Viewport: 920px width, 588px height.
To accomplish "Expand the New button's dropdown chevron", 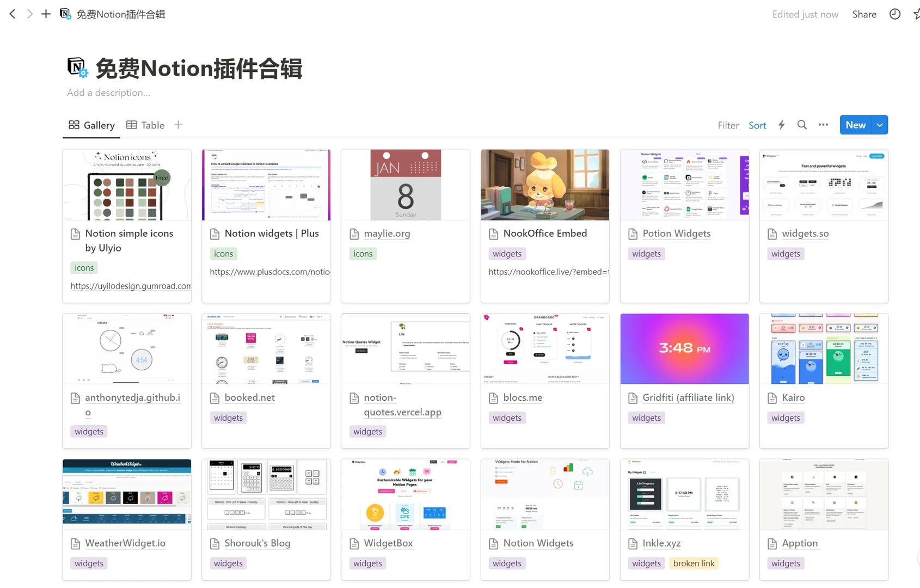I will [879, 125].
